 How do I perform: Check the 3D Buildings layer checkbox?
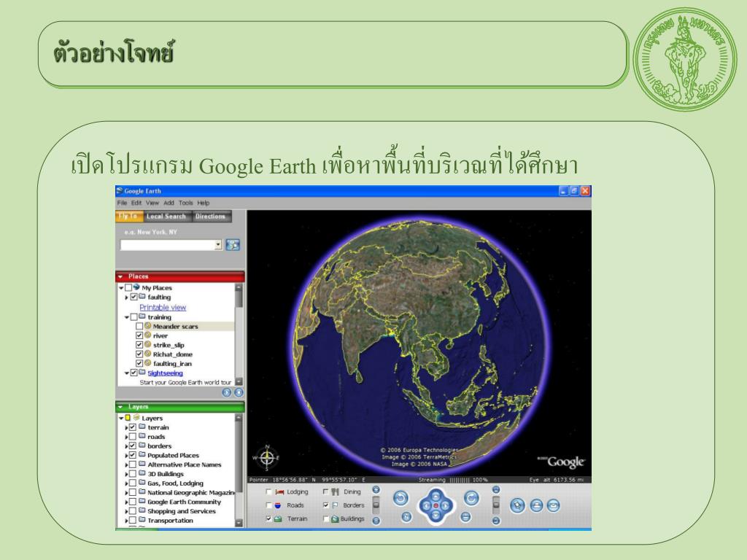coord(133,474)
